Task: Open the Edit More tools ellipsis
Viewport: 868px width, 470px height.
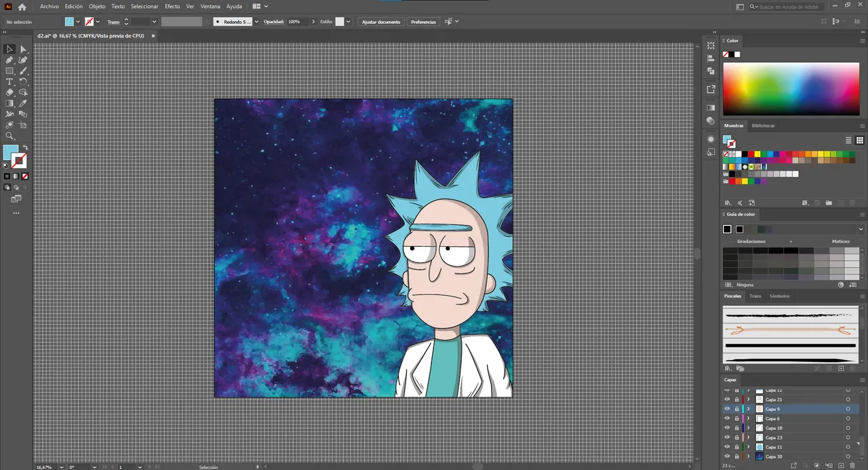Action: (16, 213)
